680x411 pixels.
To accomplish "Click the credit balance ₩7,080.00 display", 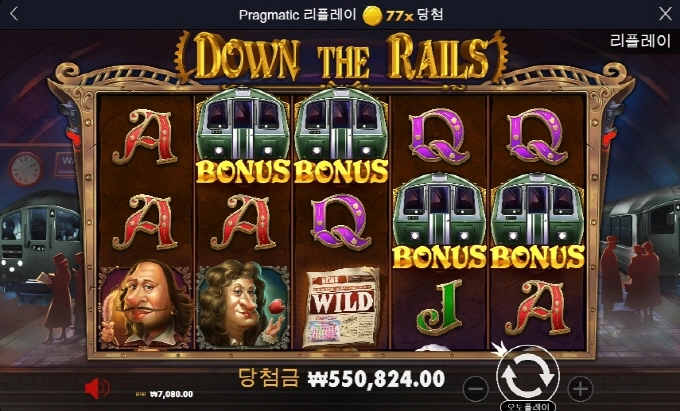I will point(171,394).
